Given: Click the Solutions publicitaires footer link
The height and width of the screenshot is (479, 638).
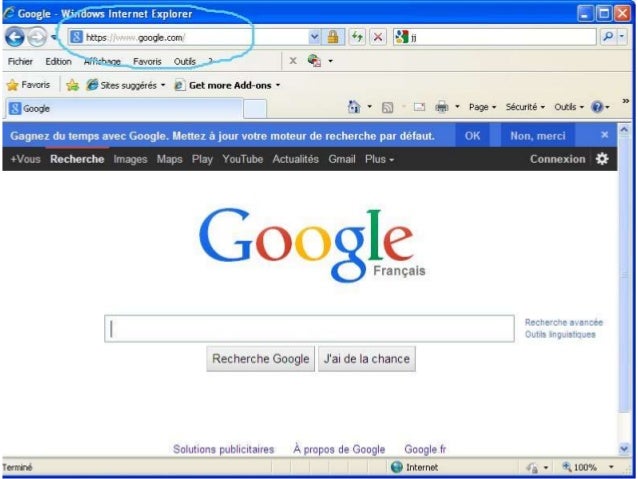Looking at the screenshot, I should coord(223,449).
